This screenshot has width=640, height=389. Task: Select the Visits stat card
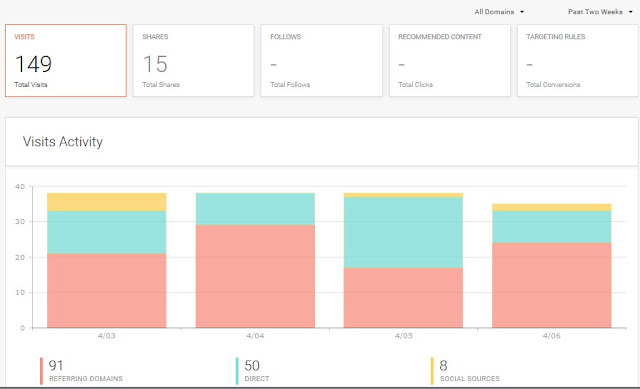(66, 60)
